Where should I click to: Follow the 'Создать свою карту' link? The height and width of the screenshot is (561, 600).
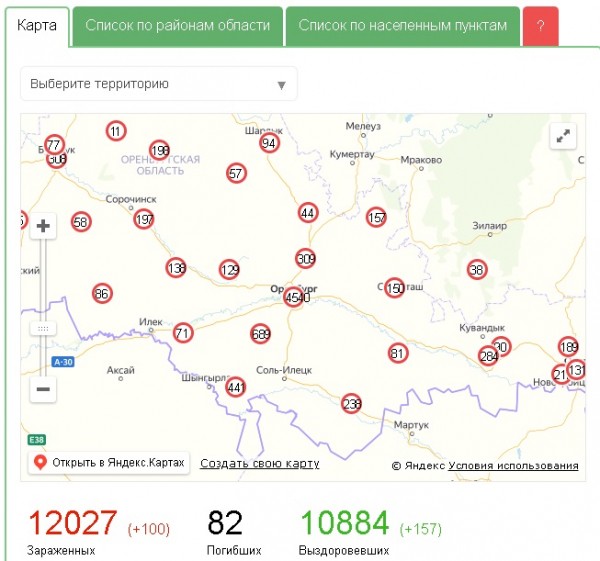[x=260, y=463]
